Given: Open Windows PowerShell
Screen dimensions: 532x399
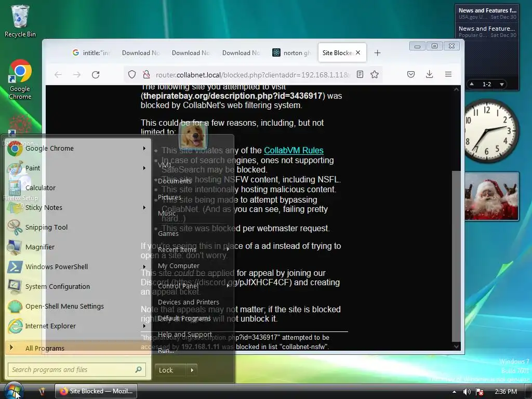Looking at the screenshot, I should click(x=78, y=267).
